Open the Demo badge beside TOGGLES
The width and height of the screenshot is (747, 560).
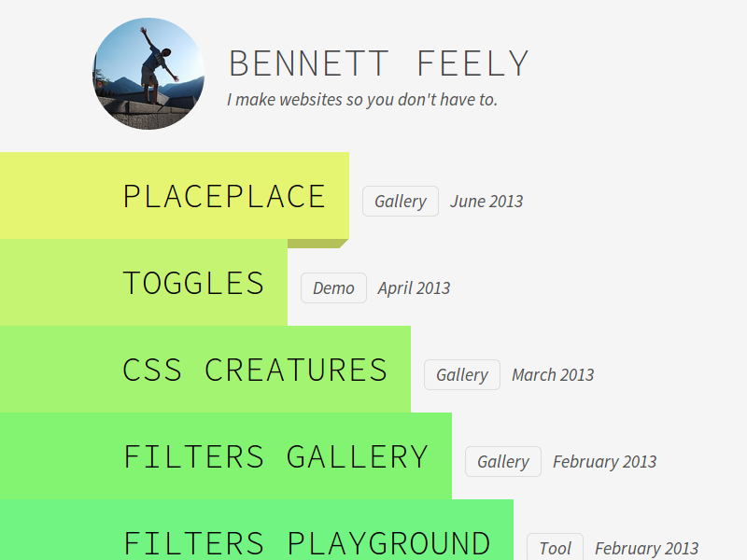click(333, 287)
